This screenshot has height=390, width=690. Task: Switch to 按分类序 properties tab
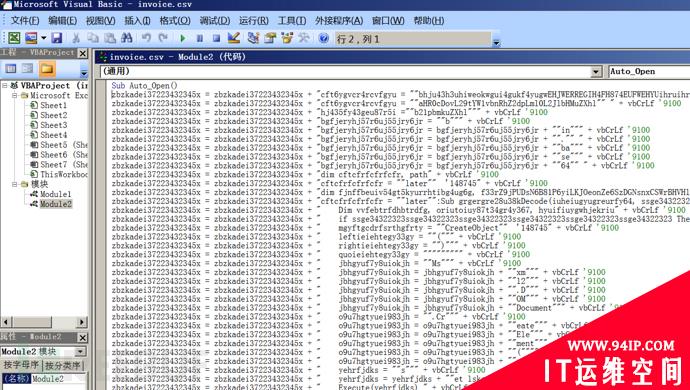[62, 365]
